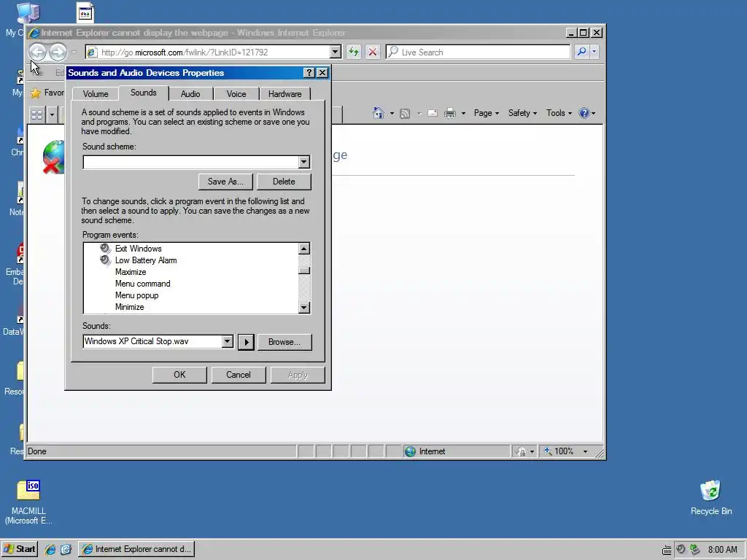Image resolution: width=747 pixels, height=560 pixels.
Task: Select Low Battery Alarm event
Action: click(x=146, y=260)
